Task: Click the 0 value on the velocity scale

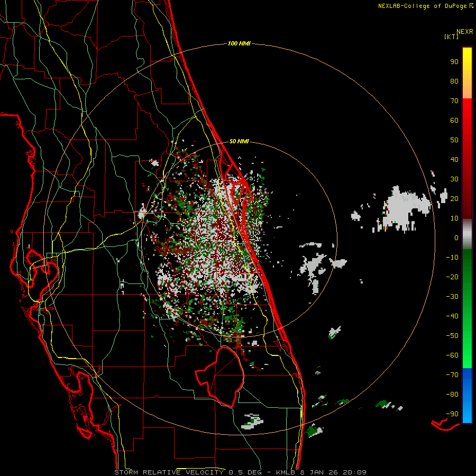Action: [456, 238]
